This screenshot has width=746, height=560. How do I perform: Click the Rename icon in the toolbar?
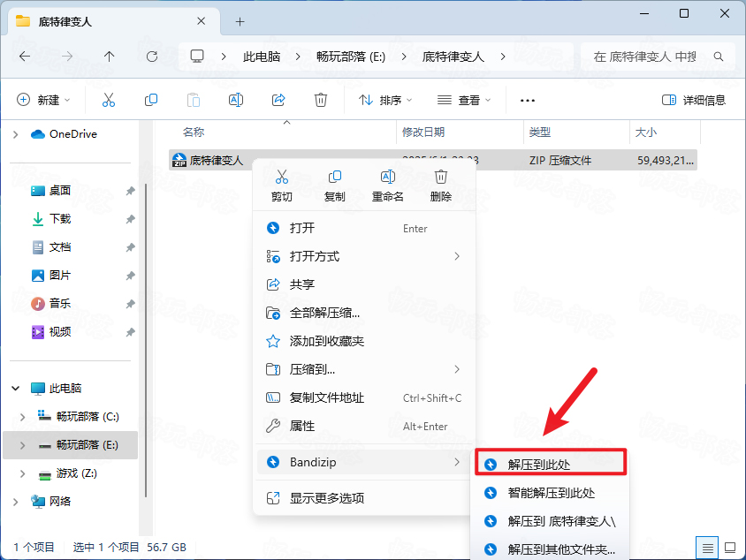[x=236, y=100]
